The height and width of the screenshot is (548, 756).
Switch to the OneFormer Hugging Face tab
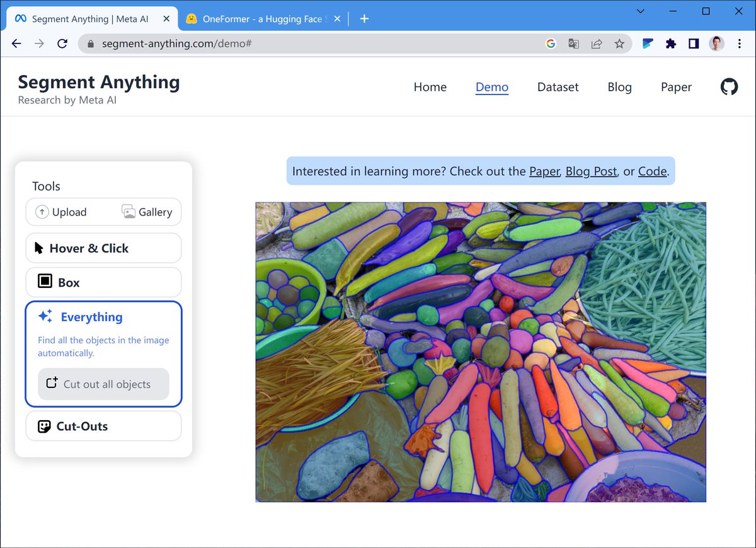pyautogui.click(x=263, y=19)
